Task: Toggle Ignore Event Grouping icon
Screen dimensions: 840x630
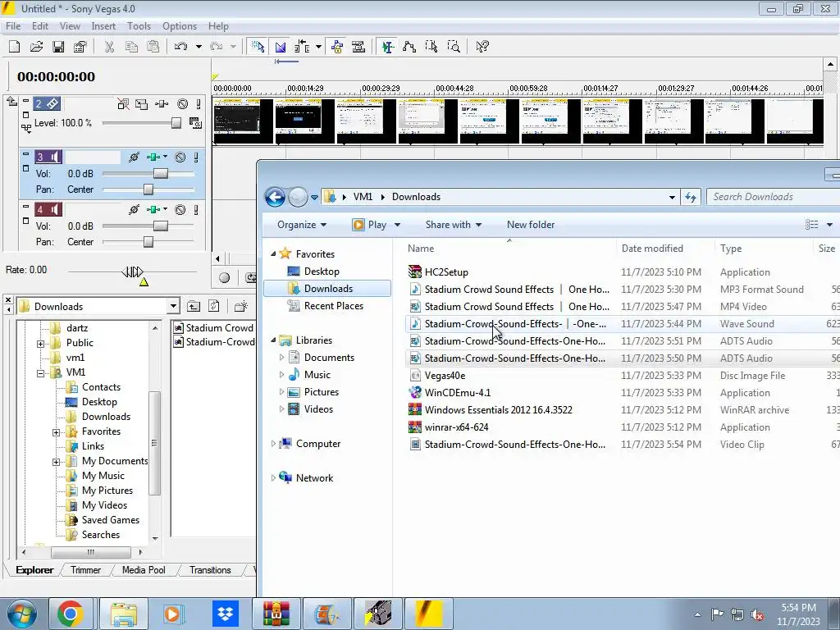Action: [x=358, y=47]
